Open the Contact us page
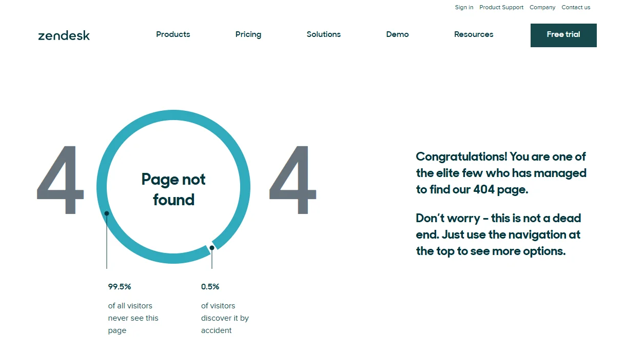Screen dimensions: 644x353 pos(575,7)
